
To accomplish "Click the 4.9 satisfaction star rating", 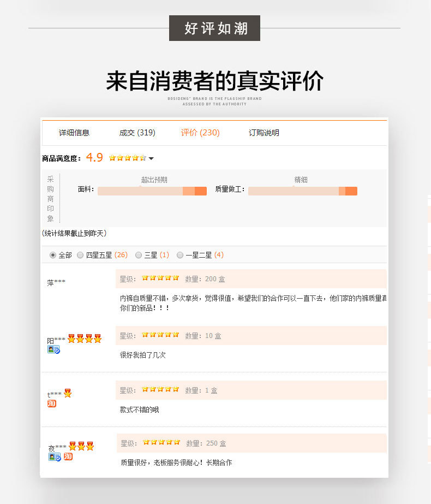I will click(x=128, y=158).
